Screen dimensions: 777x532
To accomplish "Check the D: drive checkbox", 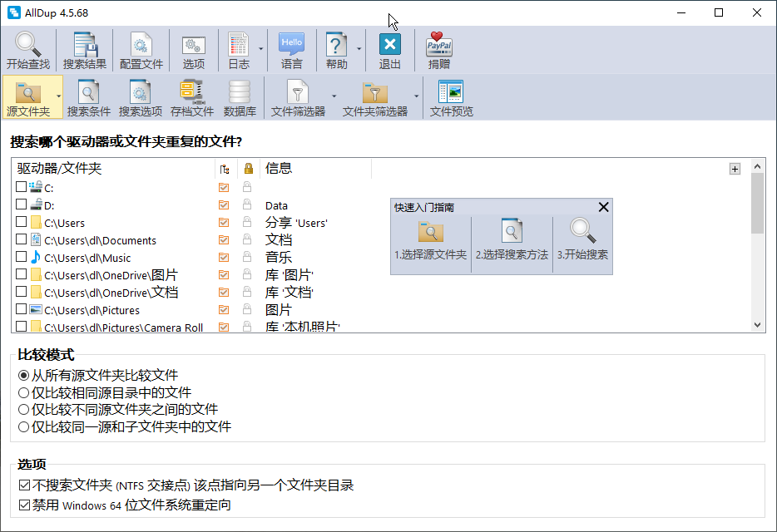I will click(21, 204).
